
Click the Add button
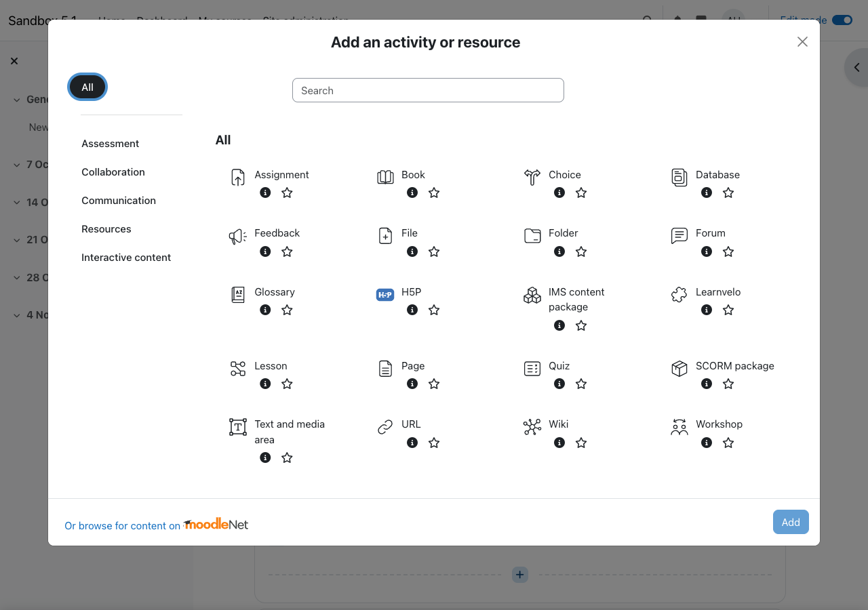point(791,522)
